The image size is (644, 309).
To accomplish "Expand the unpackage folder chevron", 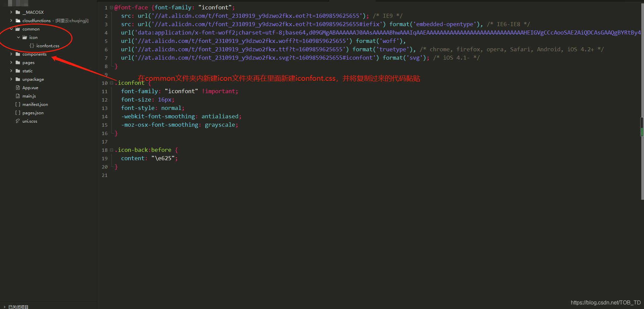I will point(11,79).
